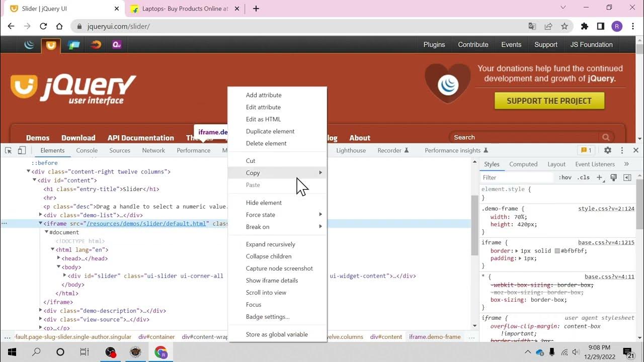Viewport: 644px width, 362px height.
Task: Click the #bfbfbf border color swatch
Action: coord(557,251)
